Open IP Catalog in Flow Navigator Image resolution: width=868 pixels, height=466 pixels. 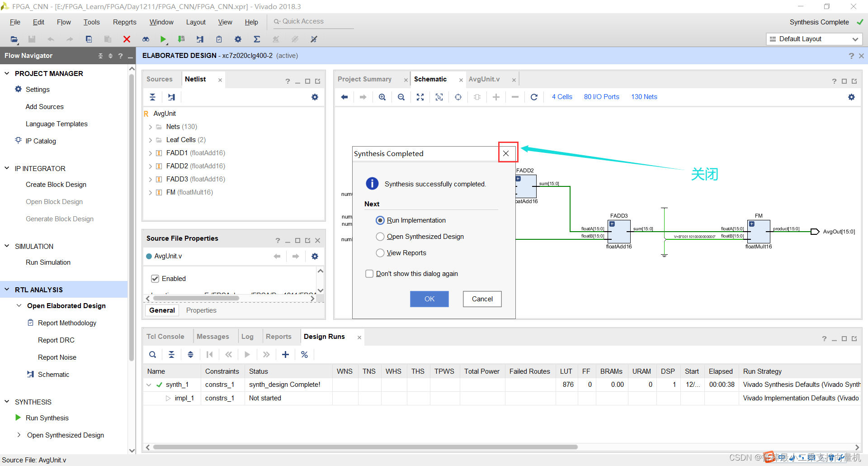click(41, 141)
